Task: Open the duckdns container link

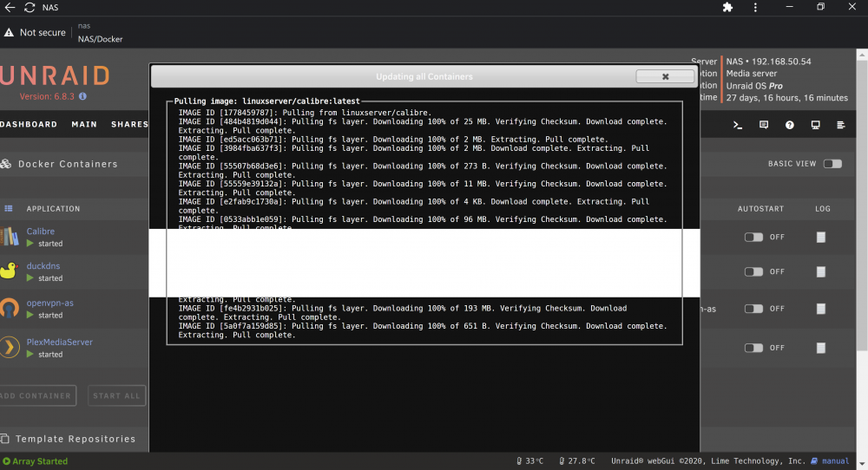Action: (x=43, y=266)
